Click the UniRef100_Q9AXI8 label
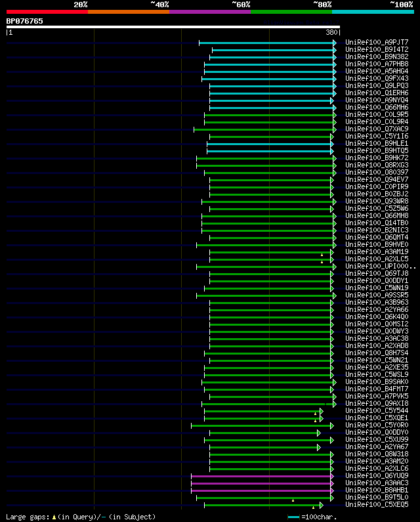Viewport: 420px width, 522px height. pyautogui.click(x=377, y=403)
